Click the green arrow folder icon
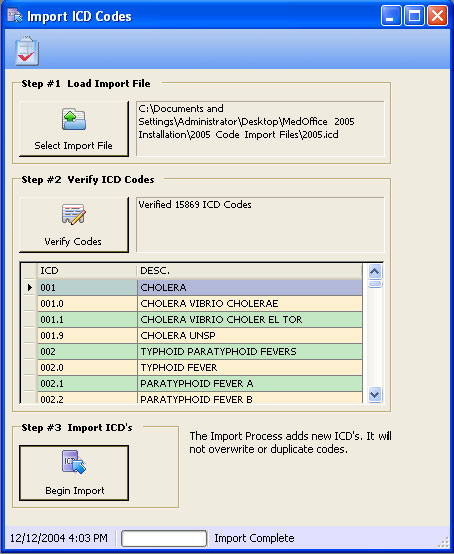454x554 pixels. coord(73,119)
